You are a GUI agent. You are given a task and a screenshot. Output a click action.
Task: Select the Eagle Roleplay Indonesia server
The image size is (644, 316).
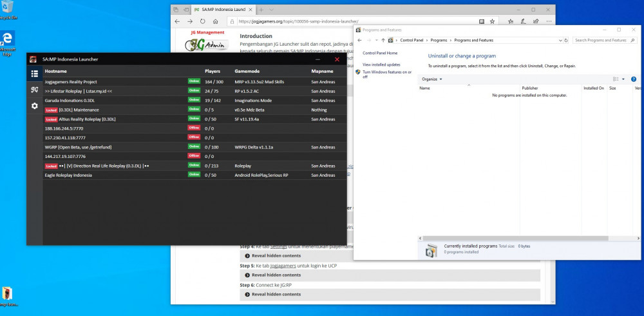pos(194,175)
